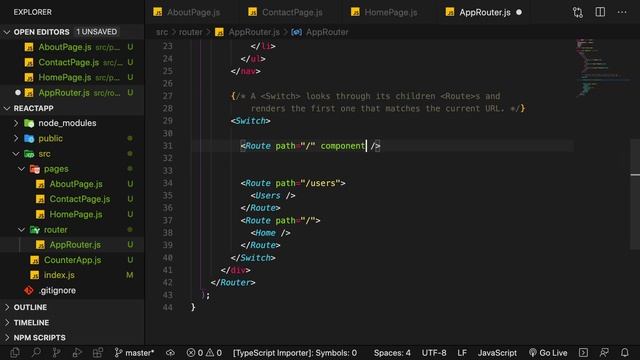Click Synchronize Changes cloud icon
Viewport: 640px width, 360px height.
pos(170,353)
